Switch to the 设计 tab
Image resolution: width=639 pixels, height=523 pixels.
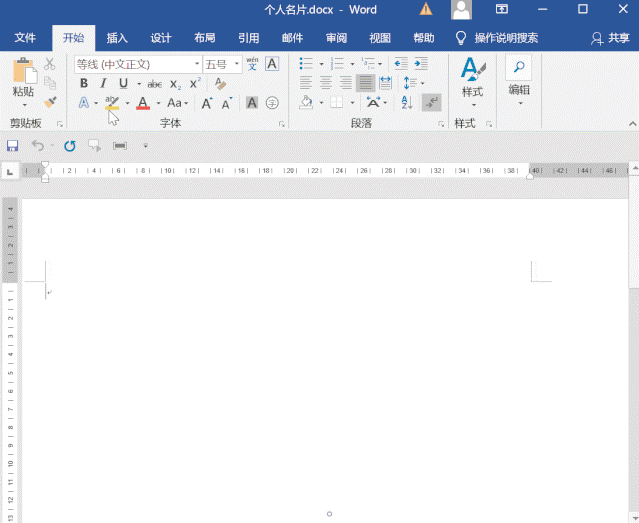click(161, 38)
